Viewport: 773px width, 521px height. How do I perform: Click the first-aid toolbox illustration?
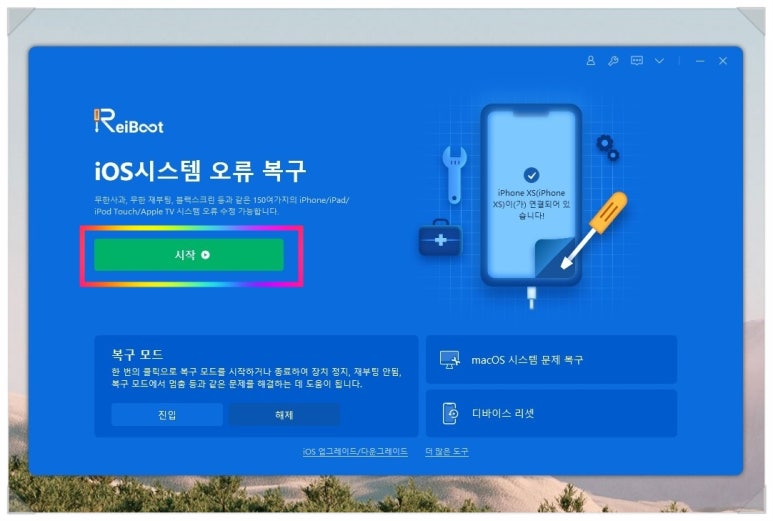[440, 238]
